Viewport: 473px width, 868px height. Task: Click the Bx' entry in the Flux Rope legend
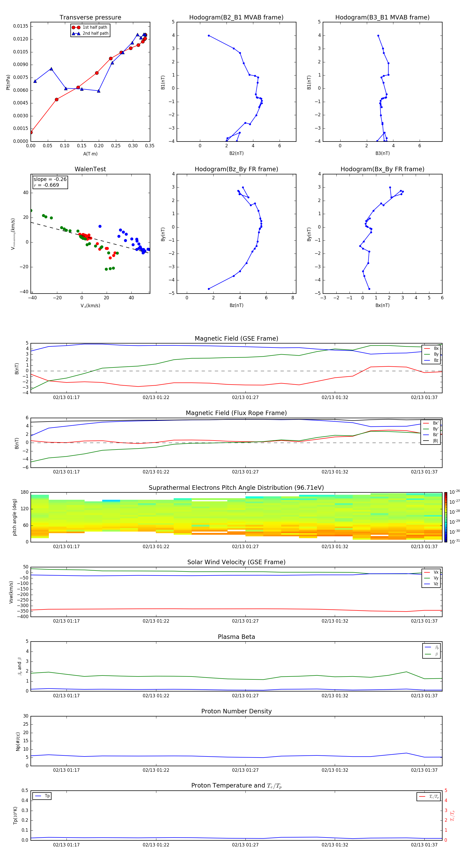431,423
